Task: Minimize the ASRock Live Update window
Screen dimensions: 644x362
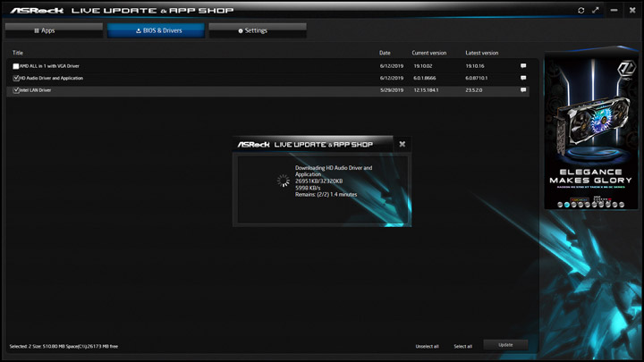Action: pyautogui.click(x=614, y=10)
